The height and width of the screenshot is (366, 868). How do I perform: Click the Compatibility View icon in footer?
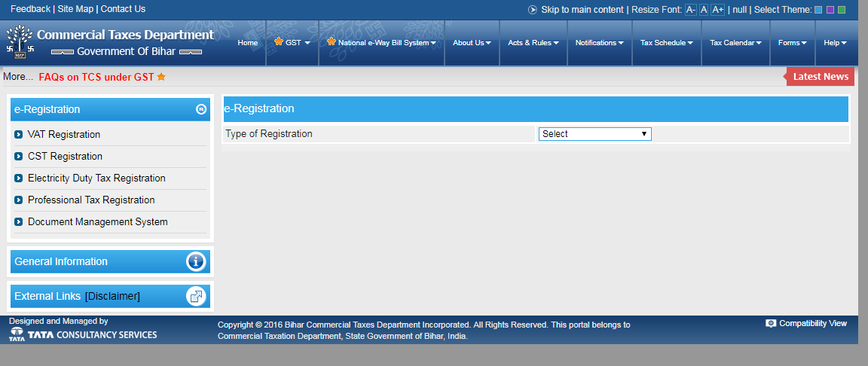[x=771, y=323]
